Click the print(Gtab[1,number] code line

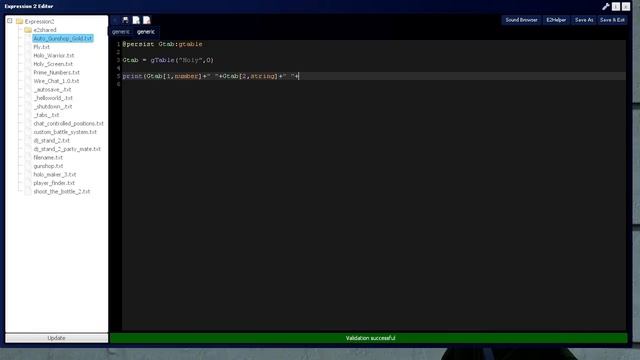point(211,76)
